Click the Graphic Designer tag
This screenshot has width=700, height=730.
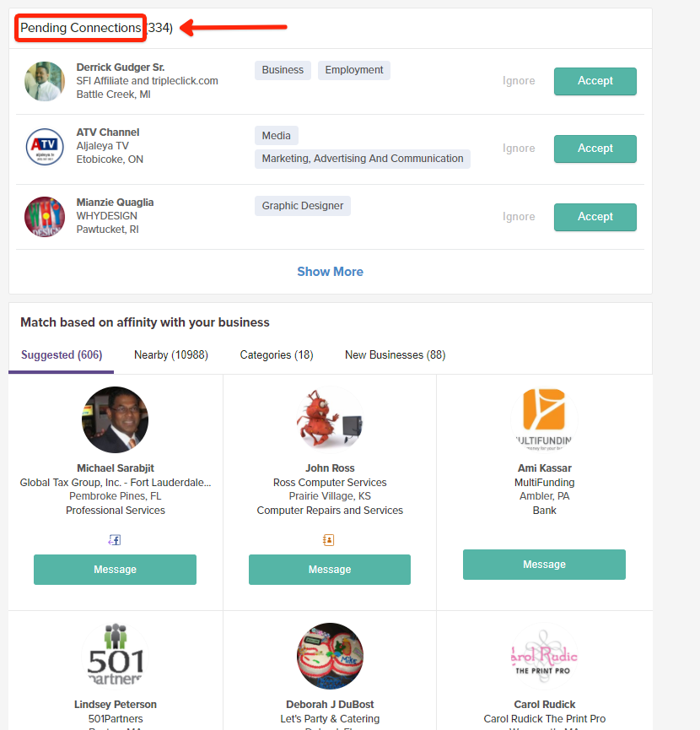coord(303,206)
